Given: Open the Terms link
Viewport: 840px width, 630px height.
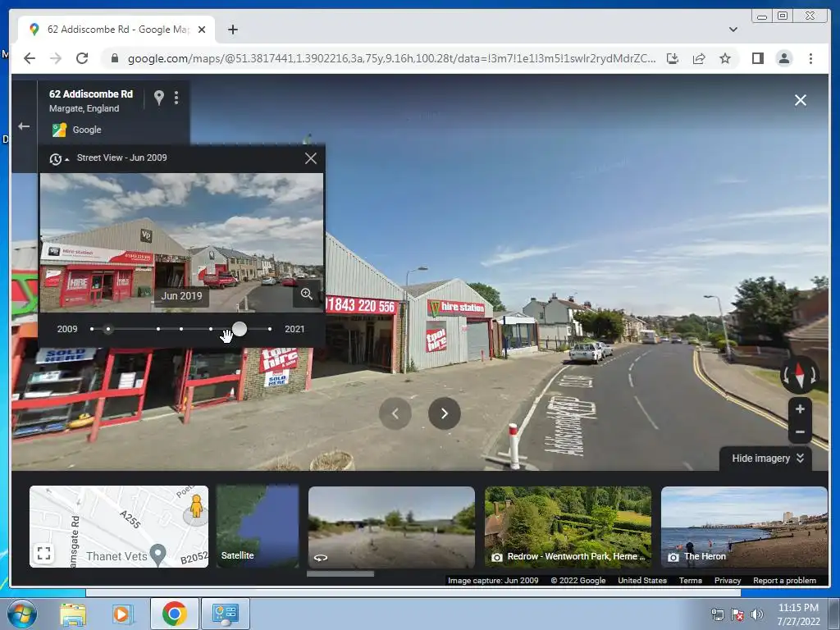Looking at the screenshot, I should [x=691, y=581].
